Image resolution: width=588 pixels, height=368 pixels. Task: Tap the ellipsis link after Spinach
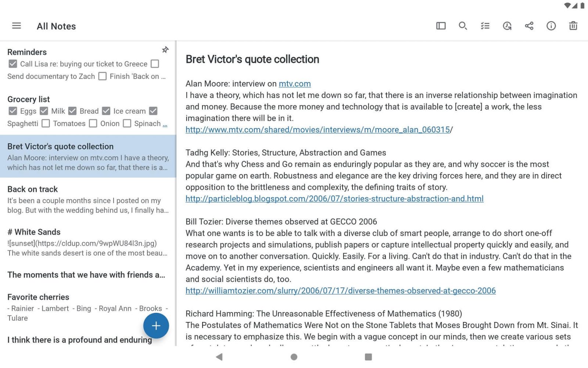pyautogui.click(x=165, y=124)
